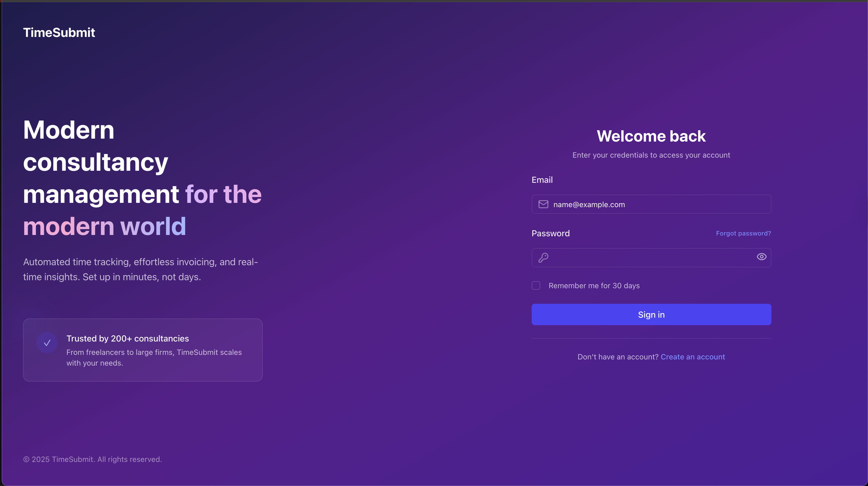Image resolution: width=868 pixels, height=486 pixels.
Task: Select the mail icon next to name@example.com placeholder
Action: tap(543, 204)
